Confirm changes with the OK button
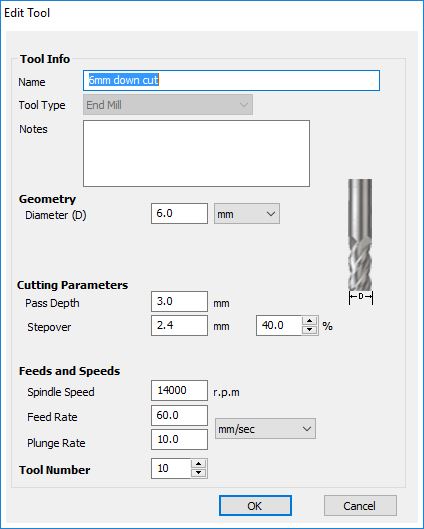The image size is (424, 529). click(x=255, y=505)
